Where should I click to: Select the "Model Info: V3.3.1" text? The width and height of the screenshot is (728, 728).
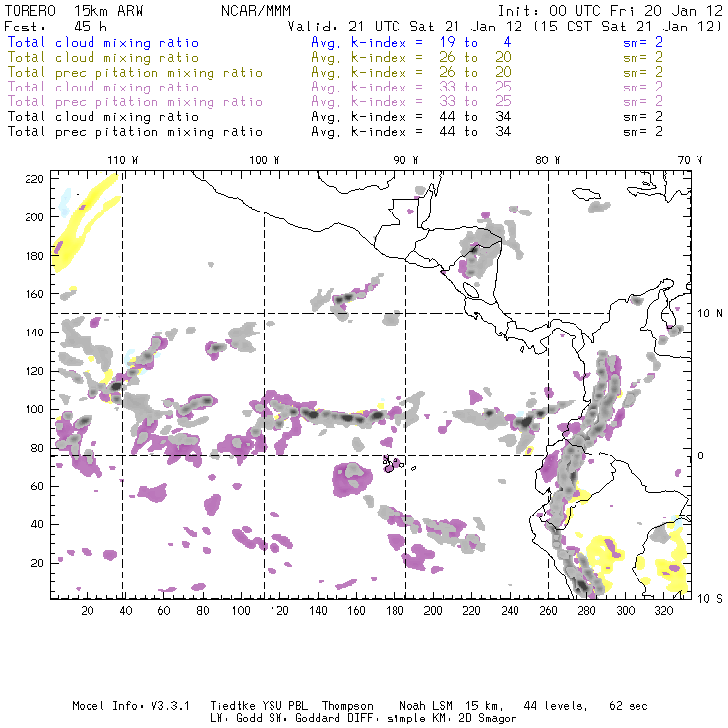pyautogui.click(x=131, y=706)
